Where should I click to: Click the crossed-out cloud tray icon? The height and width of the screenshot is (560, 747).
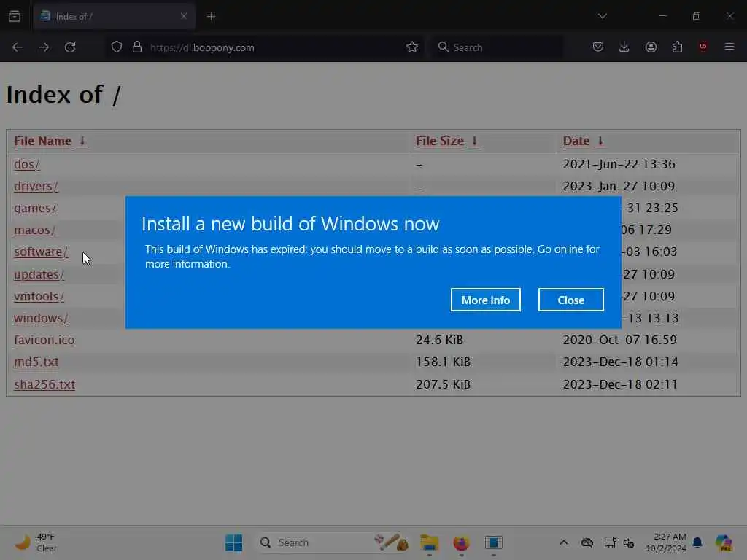[x=587, y=542]
